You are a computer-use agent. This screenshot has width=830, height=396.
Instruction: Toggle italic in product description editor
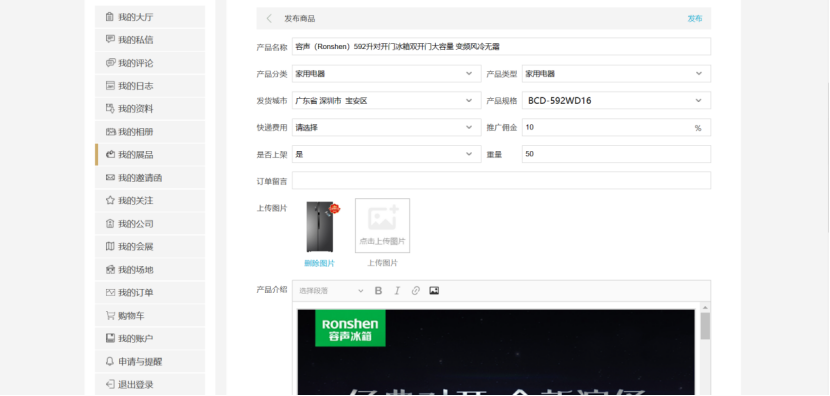point(397,291)
